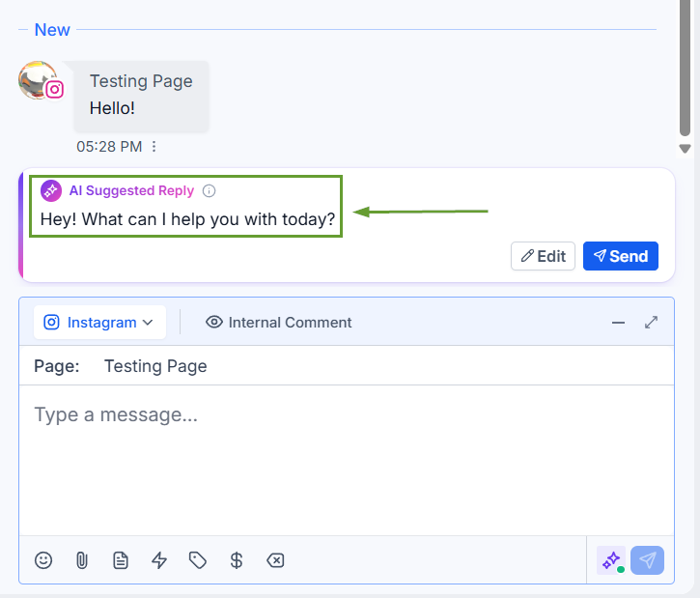Switch to Internal Comment mode
The height and width of the screenshot is (598, 700).
click(x=279, y=323)
